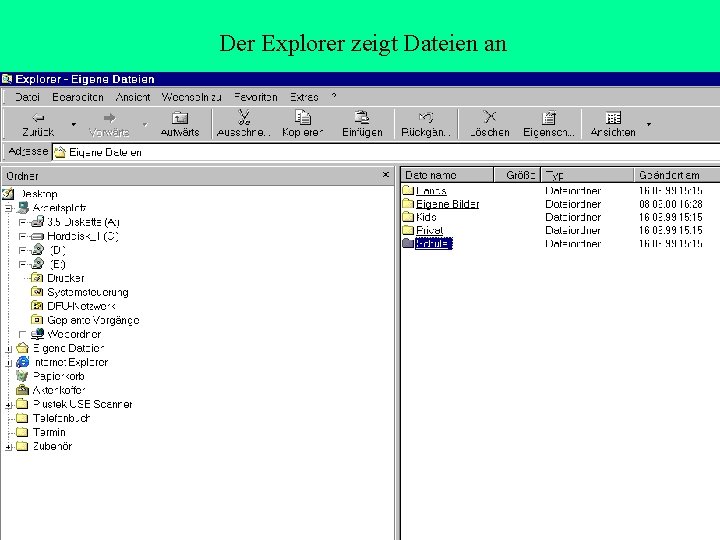Click the Vorwärts forward arrow button

click(109, 124)
